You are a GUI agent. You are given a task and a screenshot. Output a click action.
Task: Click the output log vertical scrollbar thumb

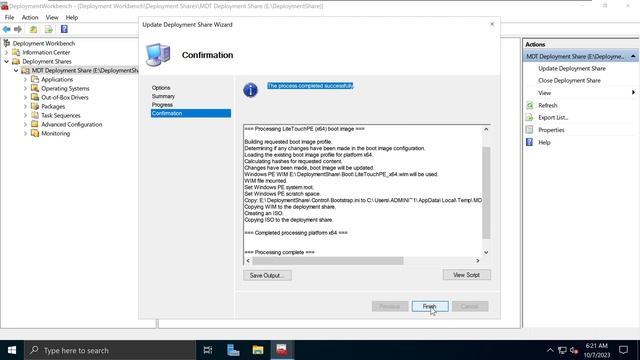tap(486, 193)
